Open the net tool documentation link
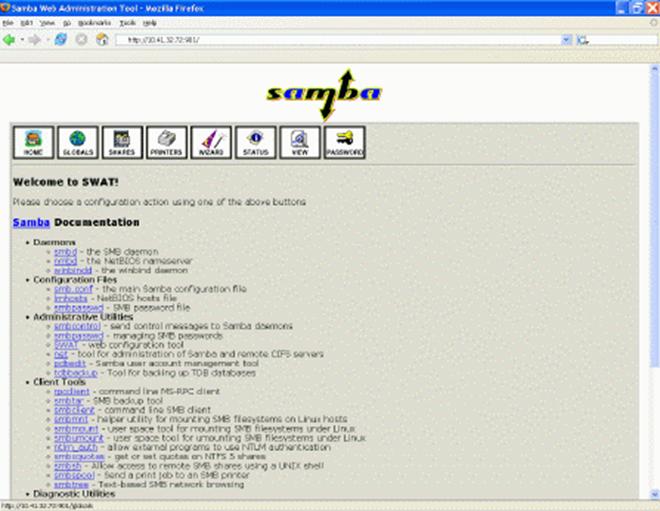The width and height of the screenshot is (660, 511). pyautogui.click(x=61, y=354)
